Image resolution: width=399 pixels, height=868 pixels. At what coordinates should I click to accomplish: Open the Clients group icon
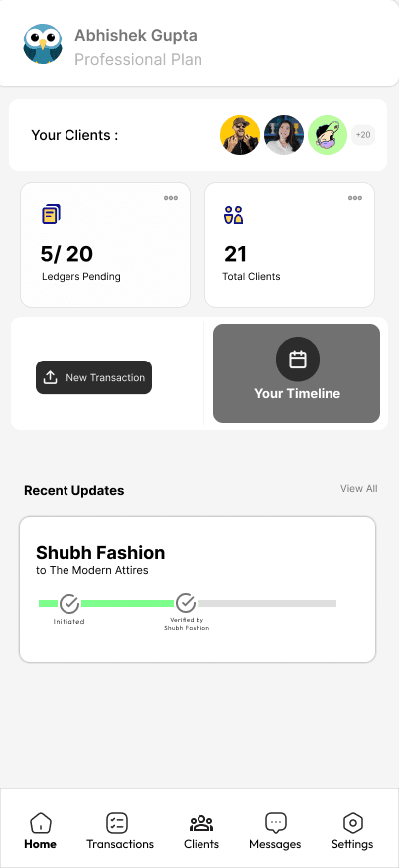pyautogui.click(x=201, y=823)
